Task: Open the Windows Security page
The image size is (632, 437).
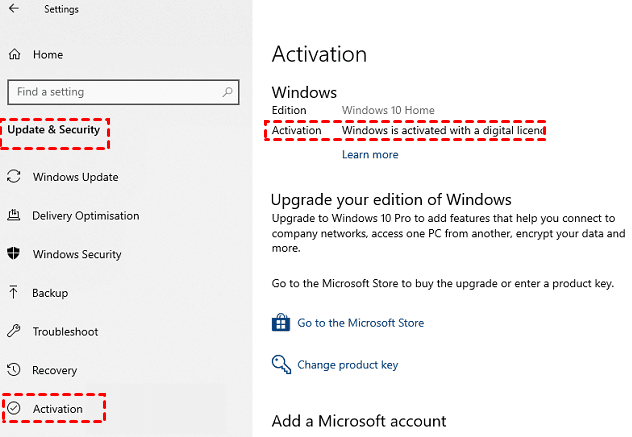Action: coord(78,254)
